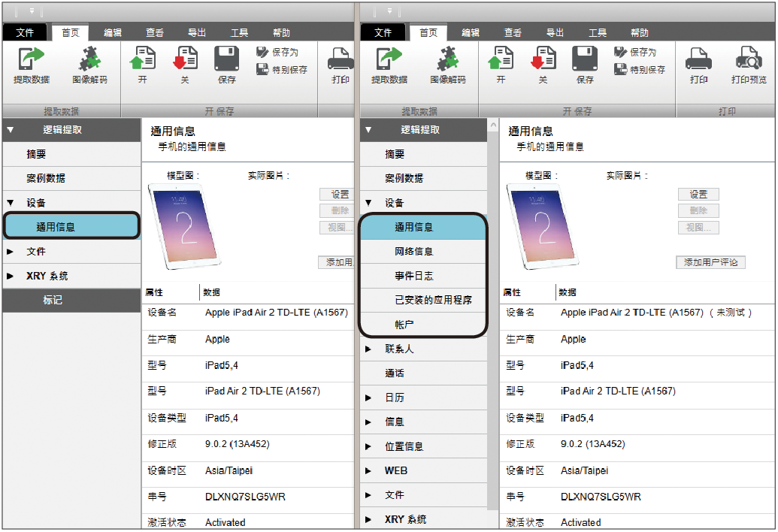Open quick access dropdown in left title bar
778x532 pixels.
[32, 11]
